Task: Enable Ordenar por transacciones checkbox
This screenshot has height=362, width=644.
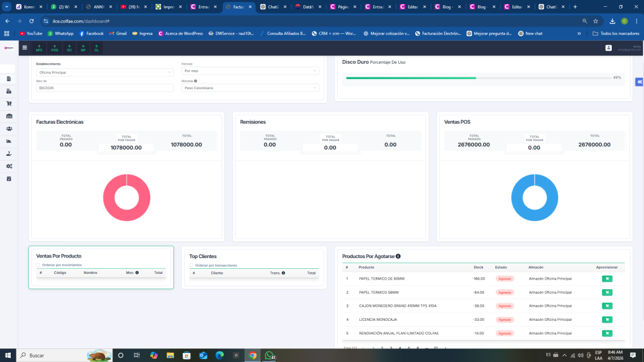Action: click(191, 265)
